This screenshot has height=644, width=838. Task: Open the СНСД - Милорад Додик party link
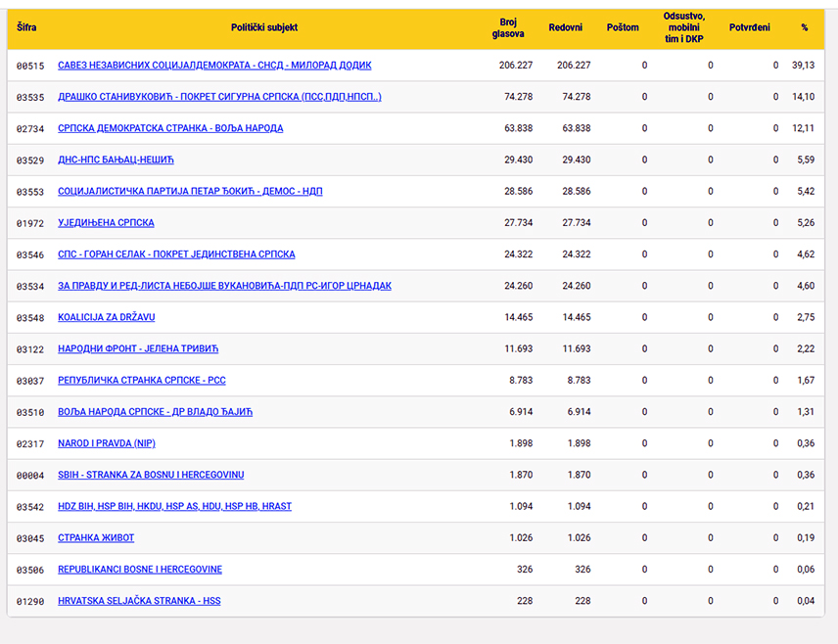click(x=214, y=66)
